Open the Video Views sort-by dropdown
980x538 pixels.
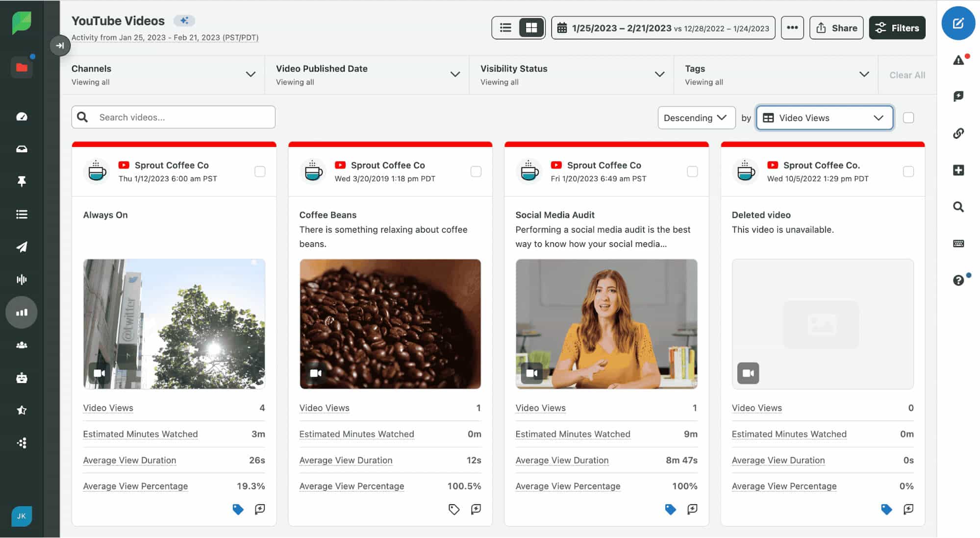824,118
